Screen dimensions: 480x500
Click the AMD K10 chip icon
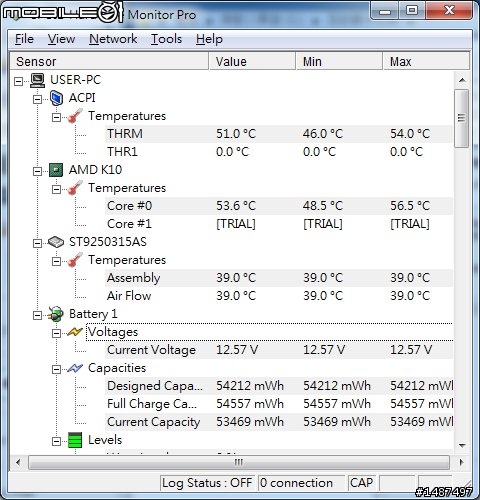(56, 170)
